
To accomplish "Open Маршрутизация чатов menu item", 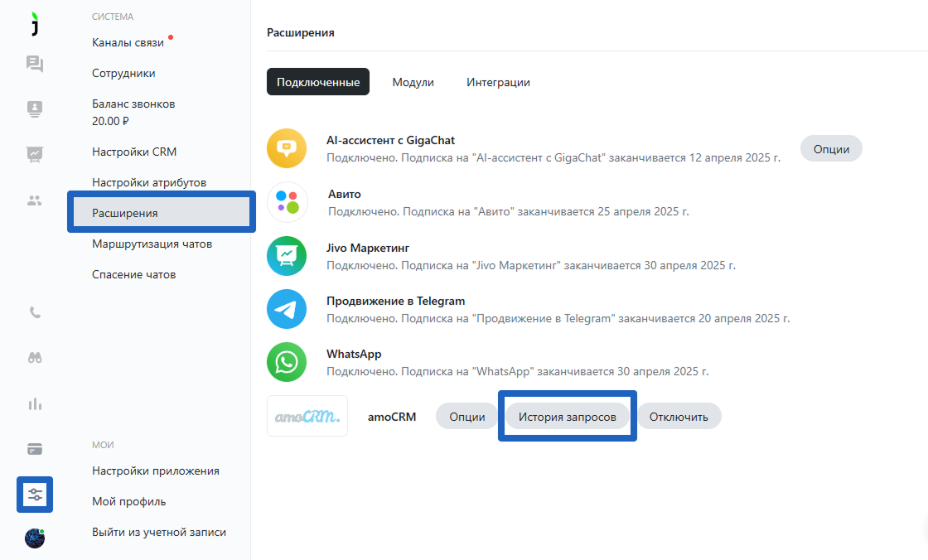I will tap(152, 244).
